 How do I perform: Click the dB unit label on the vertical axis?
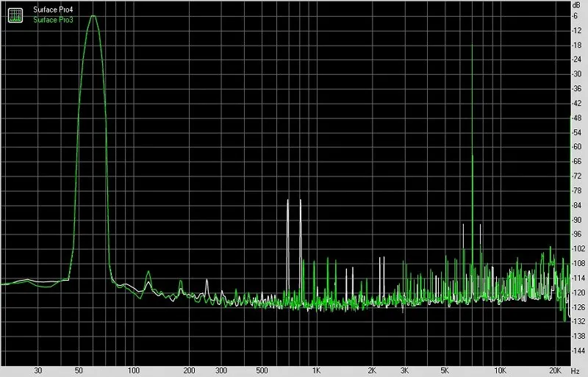[576, 5]
